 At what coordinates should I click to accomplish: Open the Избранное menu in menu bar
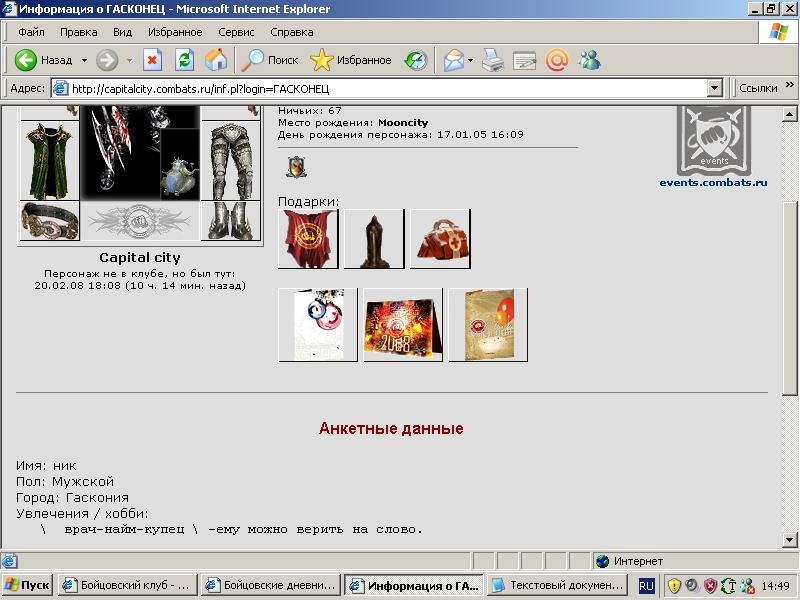(x=175, y=32)
